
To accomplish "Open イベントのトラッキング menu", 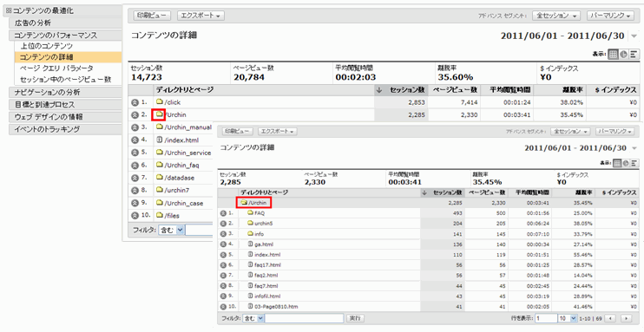I will point(66,129).
